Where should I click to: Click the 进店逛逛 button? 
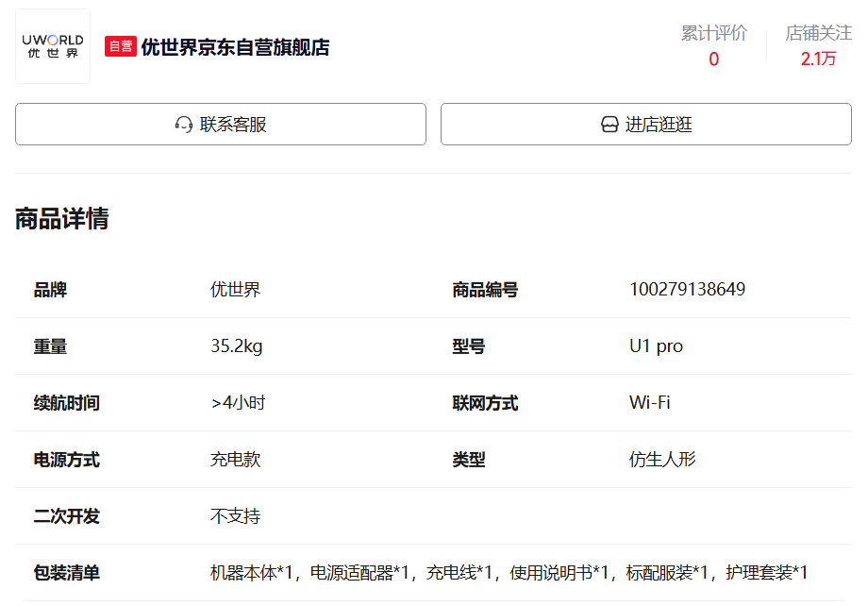tap(646, 124)
